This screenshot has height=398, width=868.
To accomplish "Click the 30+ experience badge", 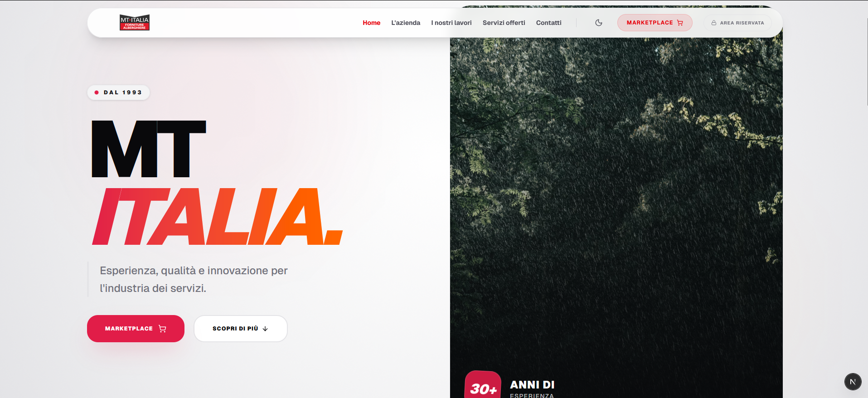I will click(483, 385).
